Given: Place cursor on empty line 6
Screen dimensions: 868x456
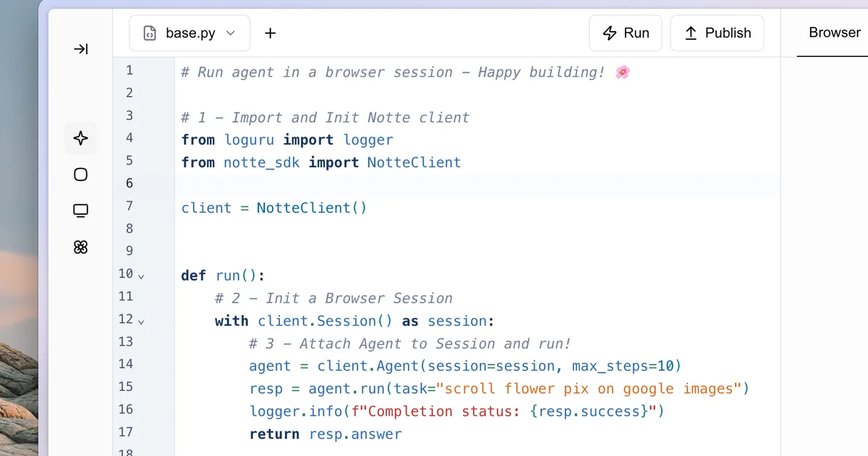Looking at the screenshot, I should [x=477, y=185].
